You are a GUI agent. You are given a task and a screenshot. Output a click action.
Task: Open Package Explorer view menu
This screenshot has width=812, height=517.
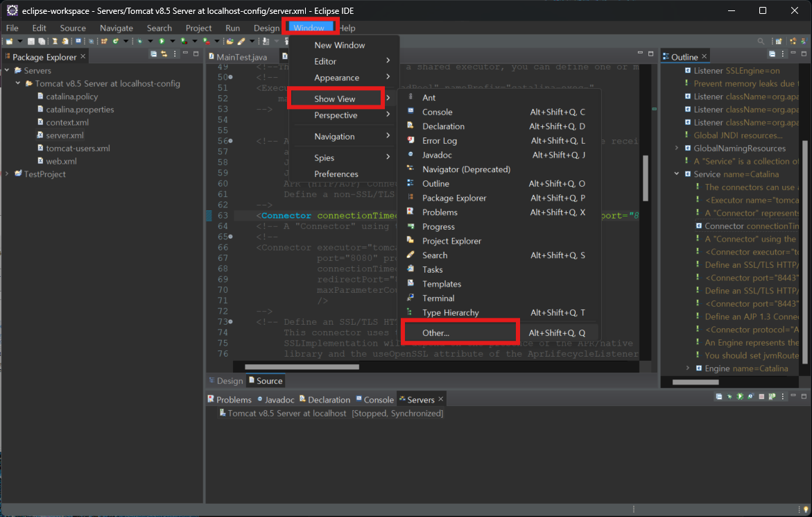(x=175, y=54)
